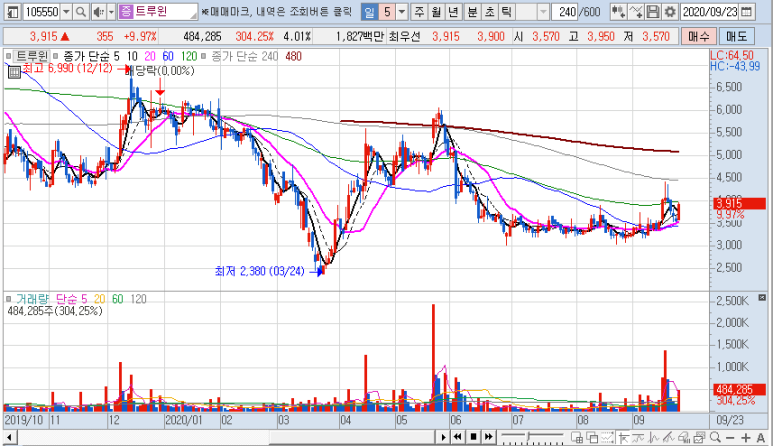The image size is (773, 446).
Task: Click the speaker sound alert icon
Action: point(99,11)
